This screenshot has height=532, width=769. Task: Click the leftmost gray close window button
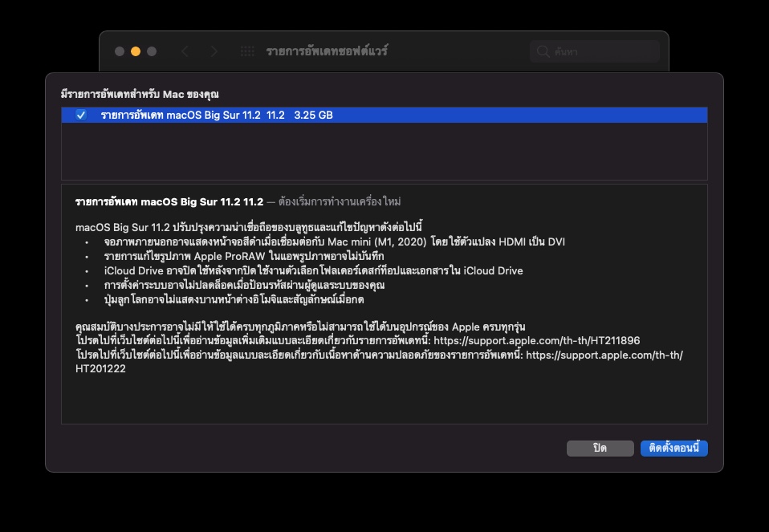120,51
